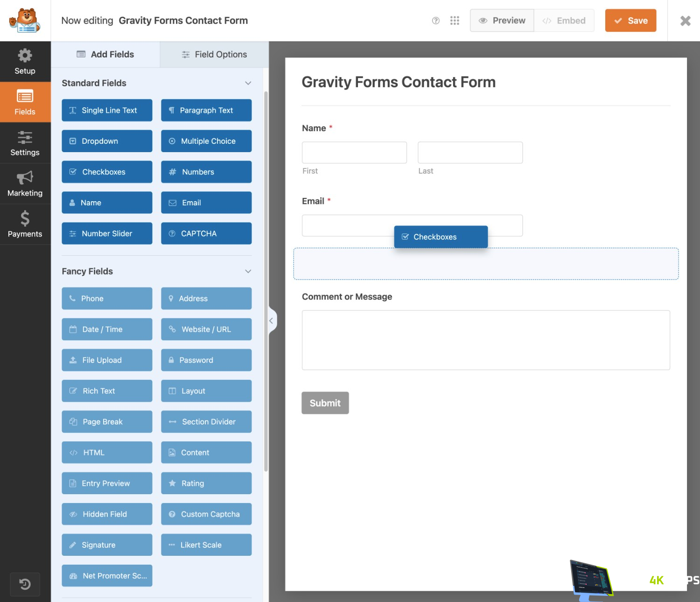Open the Marketing panel in sidebar
700x602 pixels.
(25, 183)
